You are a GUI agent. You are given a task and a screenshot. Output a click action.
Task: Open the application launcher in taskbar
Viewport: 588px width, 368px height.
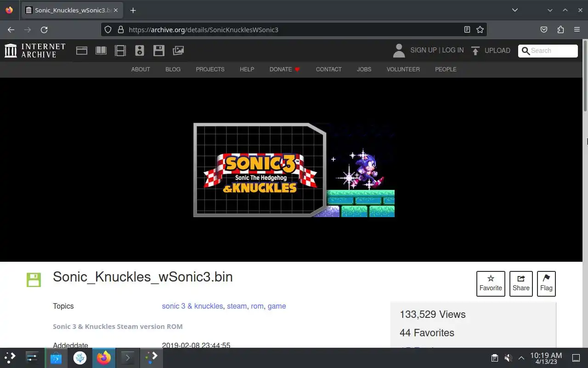[10, 357]
